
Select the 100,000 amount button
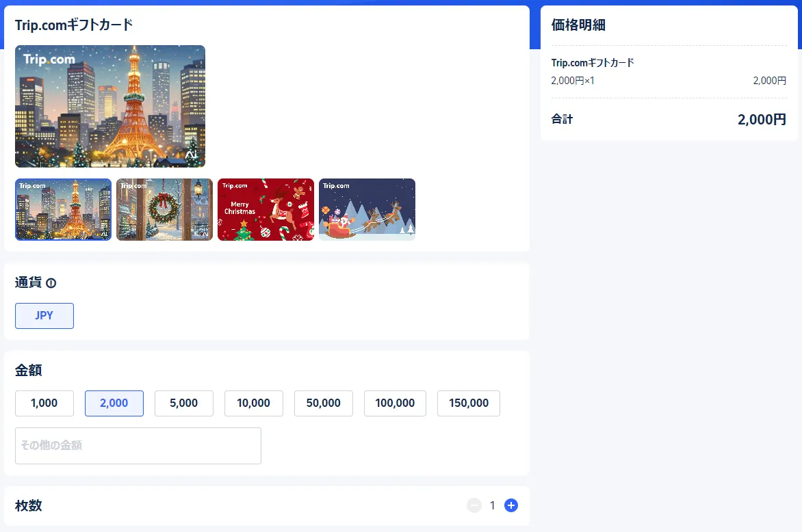pos(395,403)
